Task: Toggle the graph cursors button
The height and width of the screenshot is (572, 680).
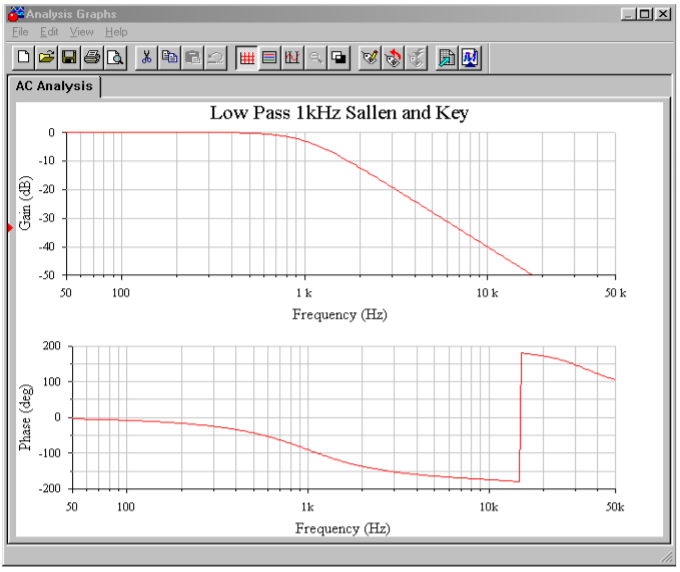Action: [x=292, y=57]
